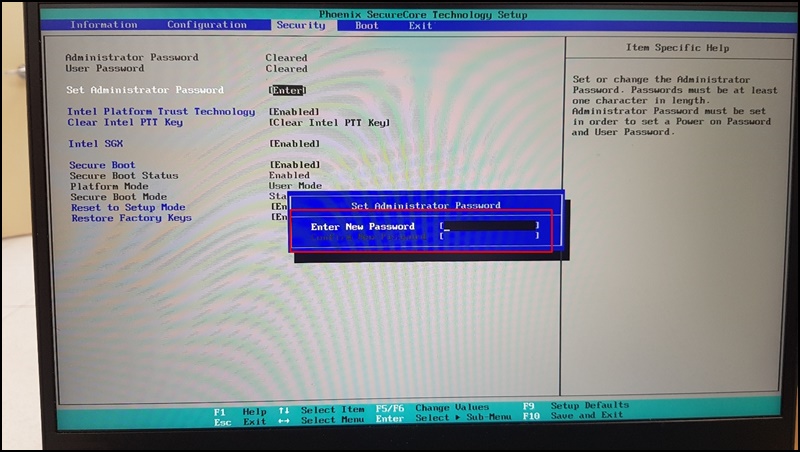
Task: Click the Enter Select Sub-Menu hint
Action: [x=443, y=418]
